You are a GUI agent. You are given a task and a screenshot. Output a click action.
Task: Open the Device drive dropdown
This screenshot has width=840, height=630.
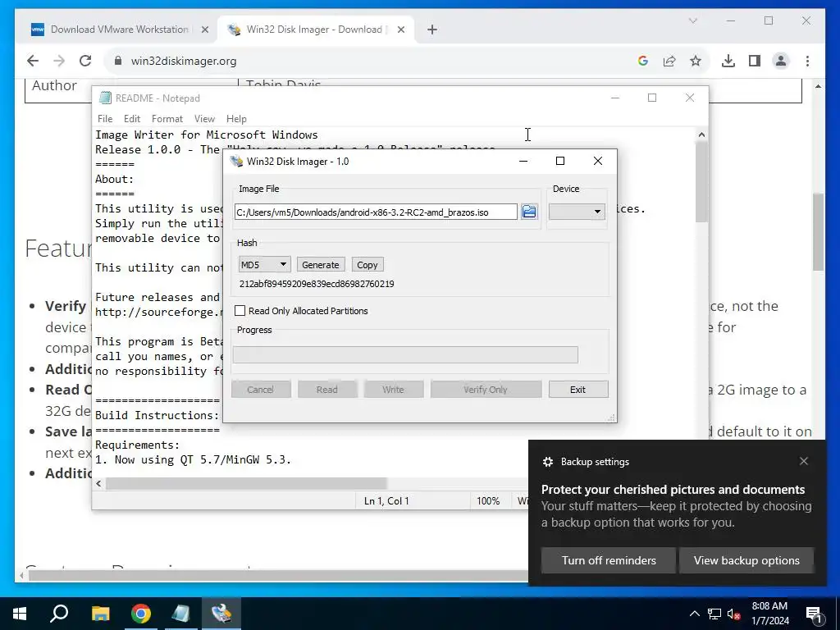tap(577, 212)
